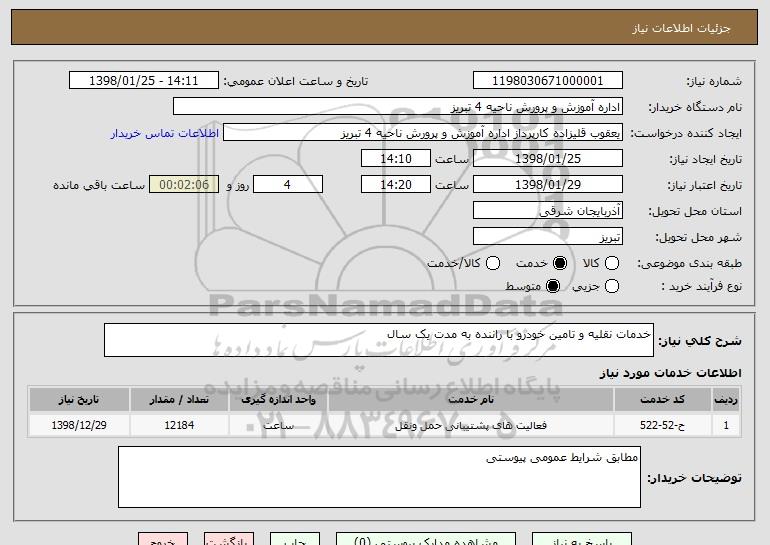Click the خروج exit button
Image resolution: width=770 pixels, height=545 pixels.
pyautogui.click(x=163, y=539)
